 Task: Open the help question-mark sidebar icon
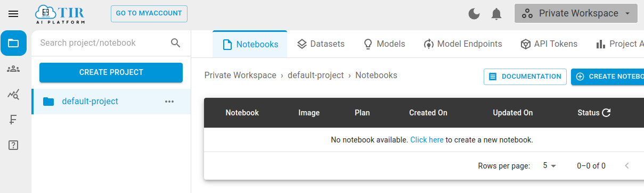point(14,145)
